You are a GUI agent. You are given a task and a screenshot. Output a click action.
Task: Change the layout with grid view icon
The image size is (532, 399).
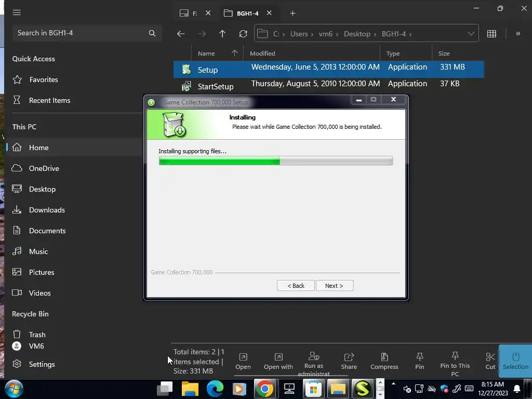491,34
